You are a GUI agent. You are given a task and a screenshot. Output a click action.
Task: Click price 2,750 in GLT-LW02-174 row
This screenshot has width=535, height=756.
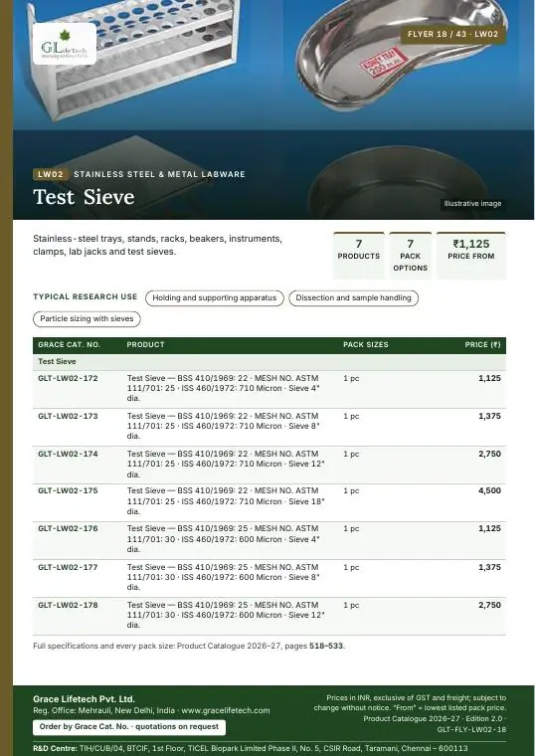(x=489, y=454)
